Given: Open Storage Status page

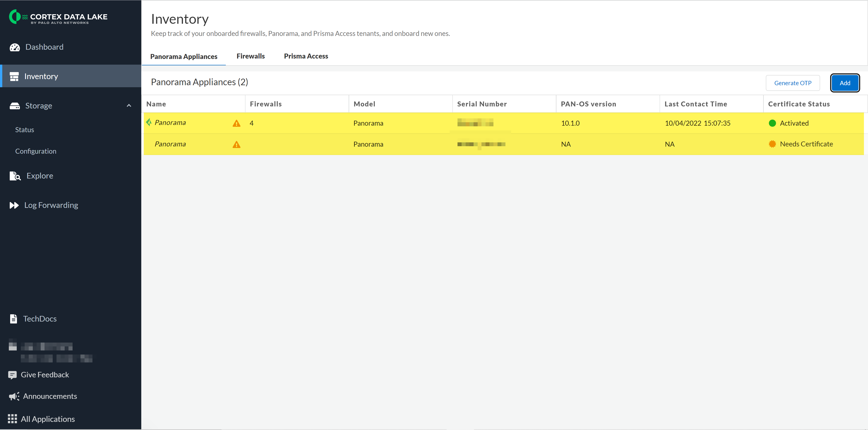Looking at the screenshot, I should 25,130.
